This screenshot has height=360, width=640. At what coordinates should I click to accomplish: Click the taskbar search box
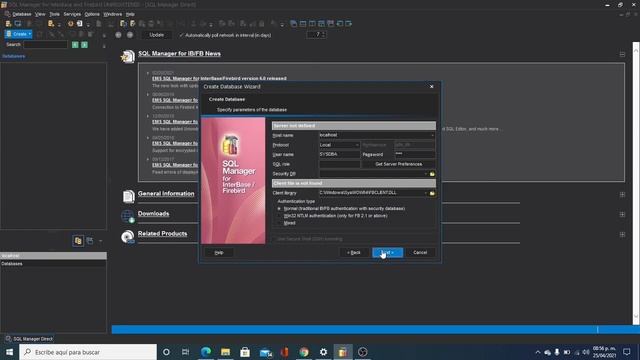point(88,352)
